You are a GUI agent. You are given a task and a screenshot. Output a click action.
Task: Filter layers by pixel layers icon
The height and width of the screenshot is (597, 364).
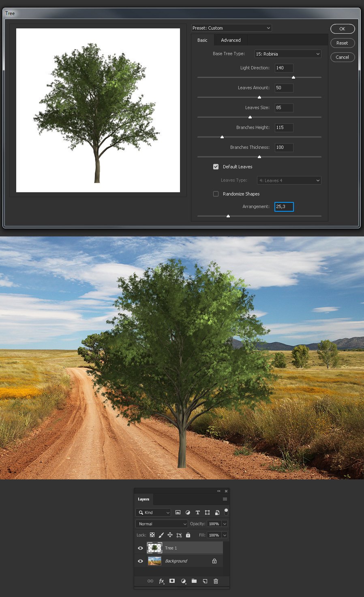178,512
